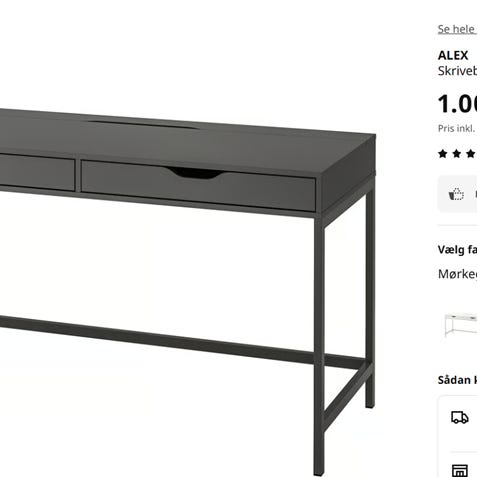477x477 pixels.
Task: Click the grey basket button beside the stars
Action: (457, 194)
